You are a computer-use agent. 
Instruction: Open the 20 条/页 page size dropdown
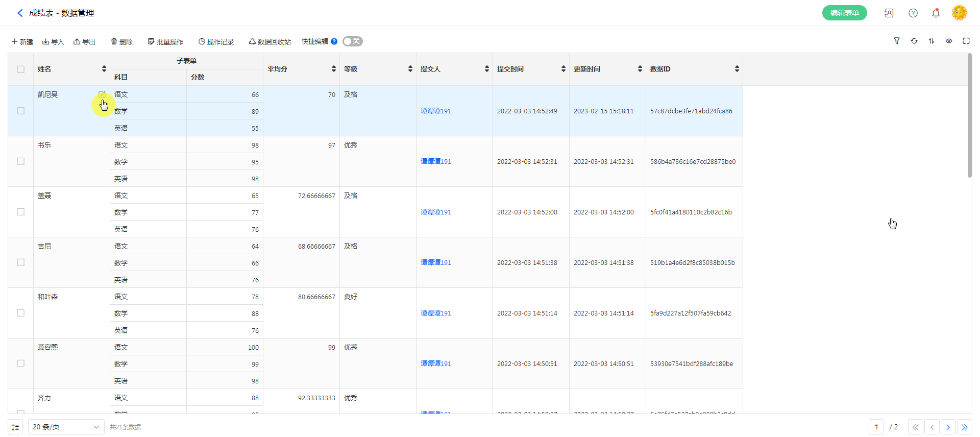point(66,427)
